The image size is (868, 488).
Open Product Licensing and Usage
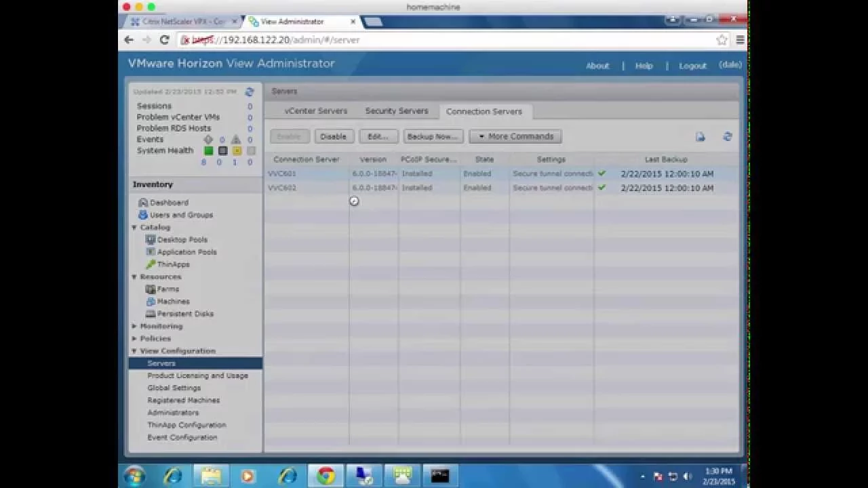(x=197, y=375)
